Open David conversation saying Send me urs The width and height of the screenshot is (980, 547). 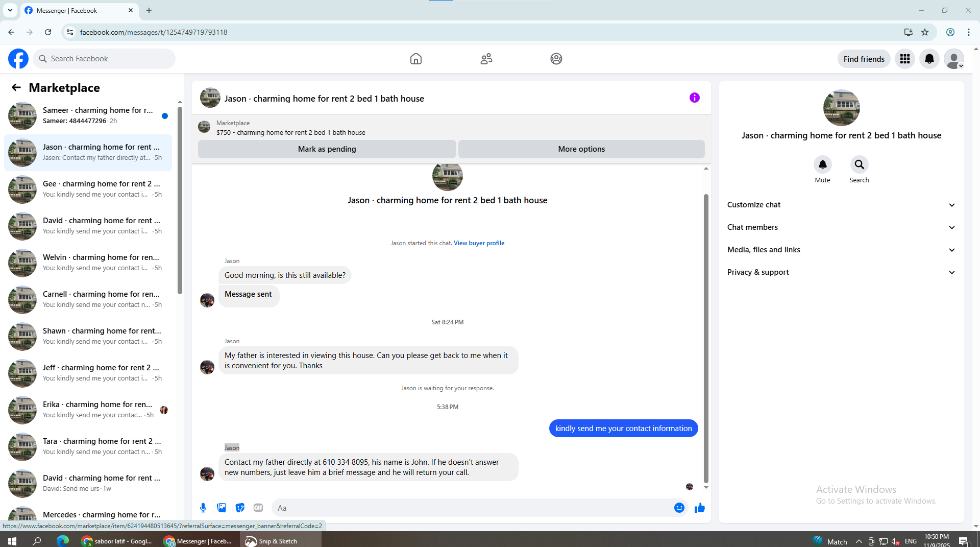(x=88, y=484)
